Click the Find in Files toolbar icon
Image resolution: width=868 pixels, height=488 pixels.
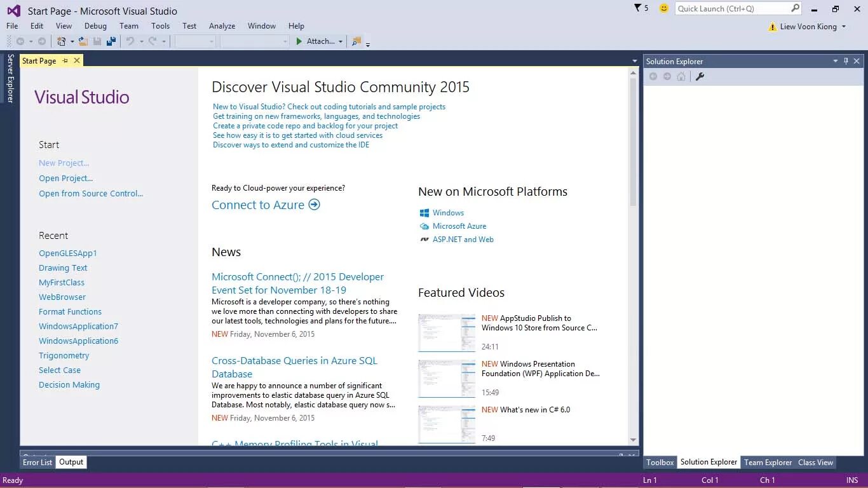coord(356,41)
